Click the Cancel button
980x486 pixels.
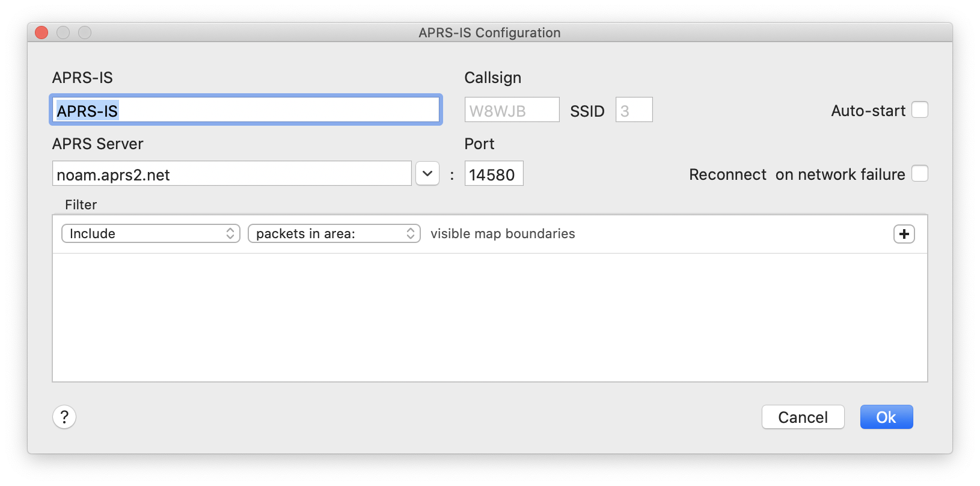803,417
